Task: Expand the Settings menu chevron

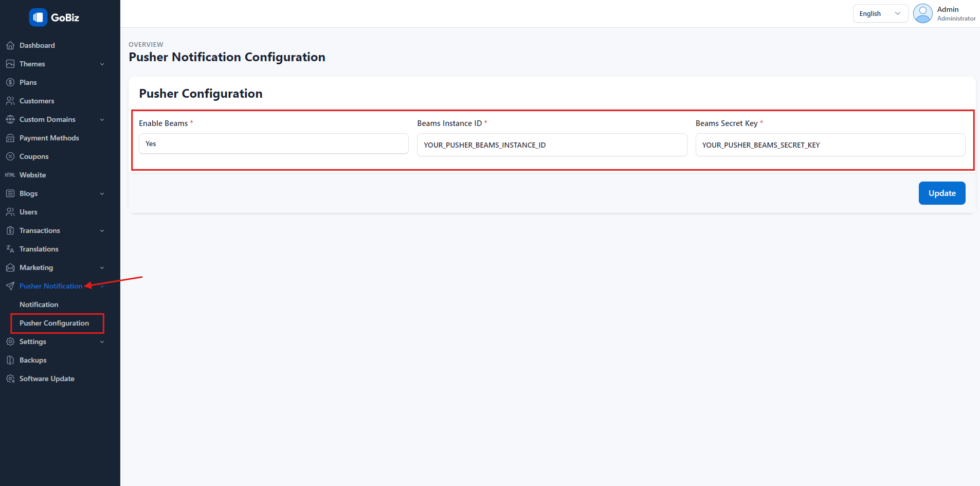Action: click(x=102, y=342)
